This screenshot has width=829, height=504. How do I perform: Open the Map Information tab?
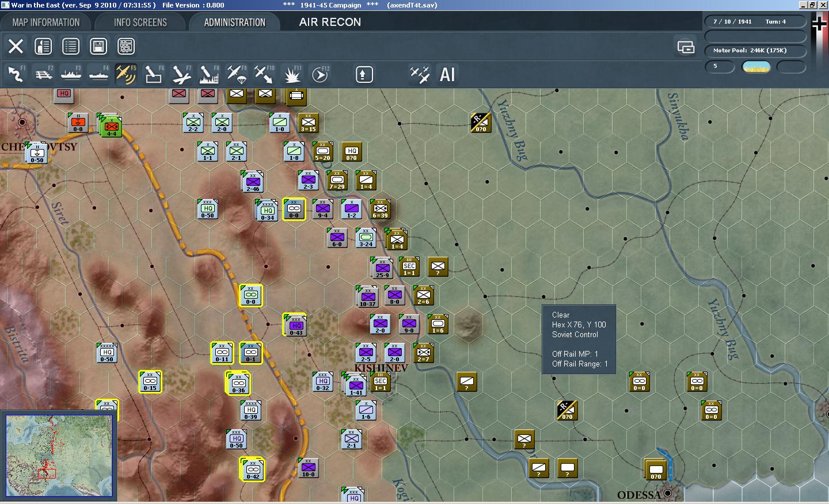point(46,22)
